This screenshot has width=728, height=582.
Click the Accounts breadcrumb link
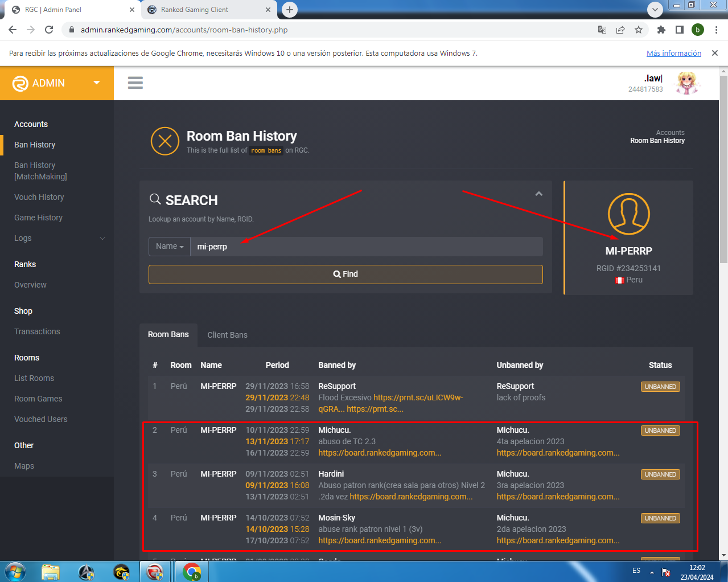tap(670, 133)
